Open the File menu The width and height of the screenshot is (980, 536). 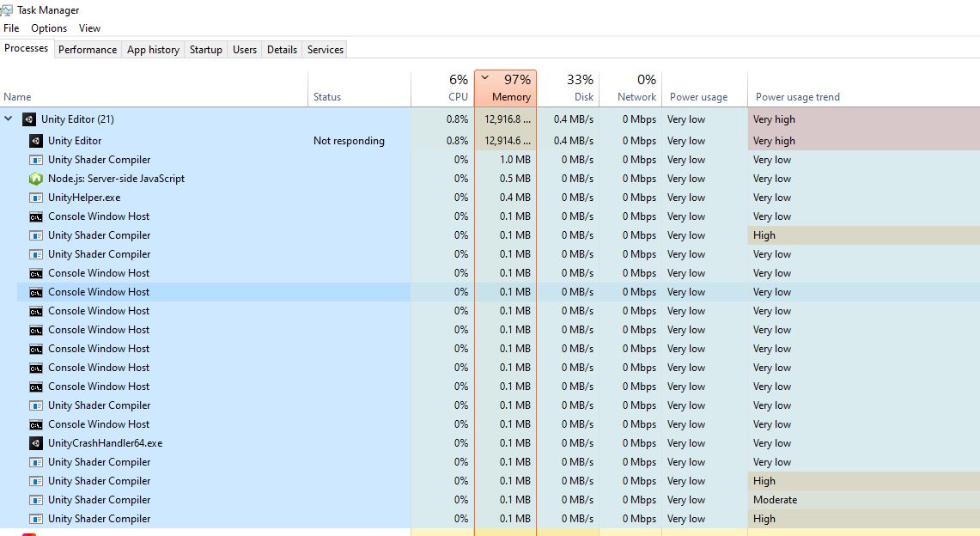click(x=11, y=28)
